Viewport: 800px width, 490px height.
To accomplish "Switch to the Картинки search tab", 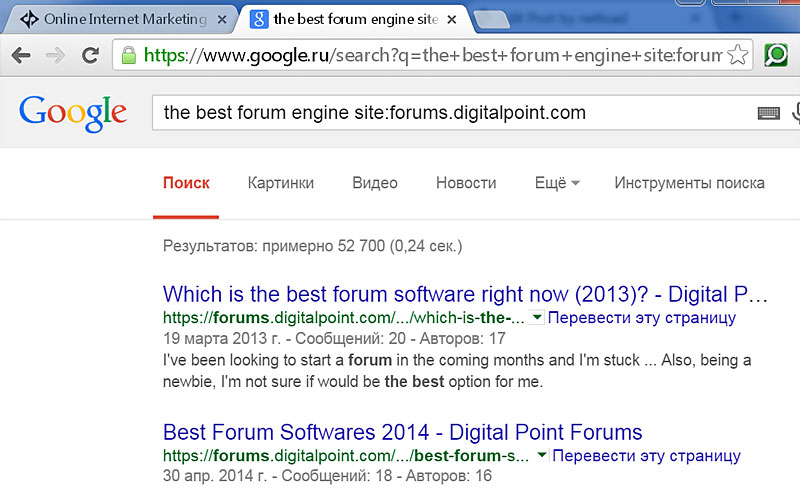I will click(281, 183).
